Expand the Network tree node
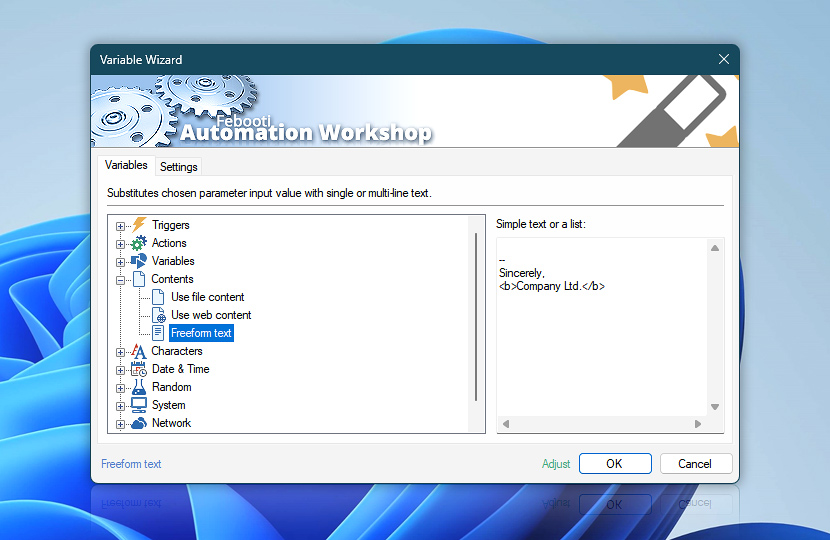This screenshot has height=540, width=830. [x=120, y=424]
